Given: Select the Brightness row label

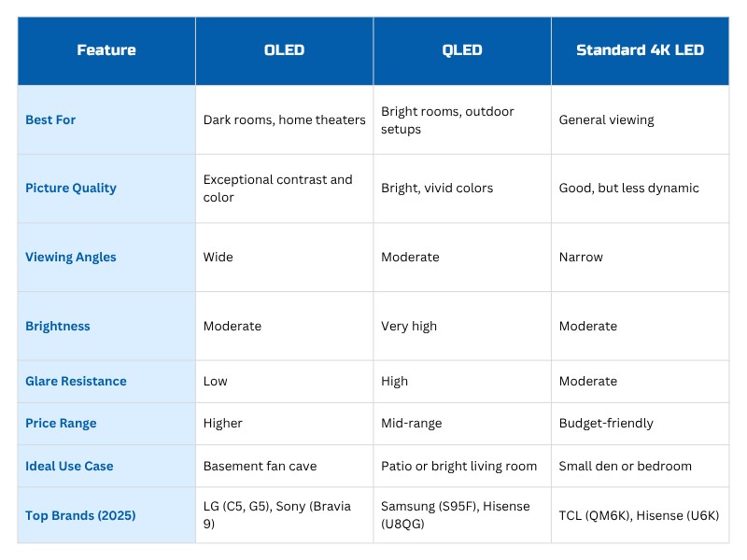Looking at the screenshot, I should point(58,326).
